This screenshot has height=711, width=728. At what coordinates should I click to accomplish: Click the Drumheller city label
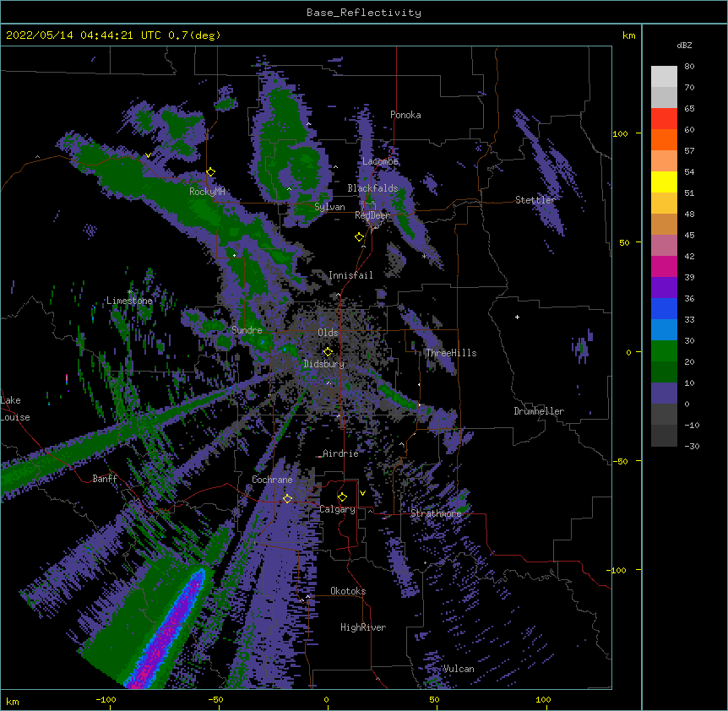pyautogui.click(x=539, y=411)
